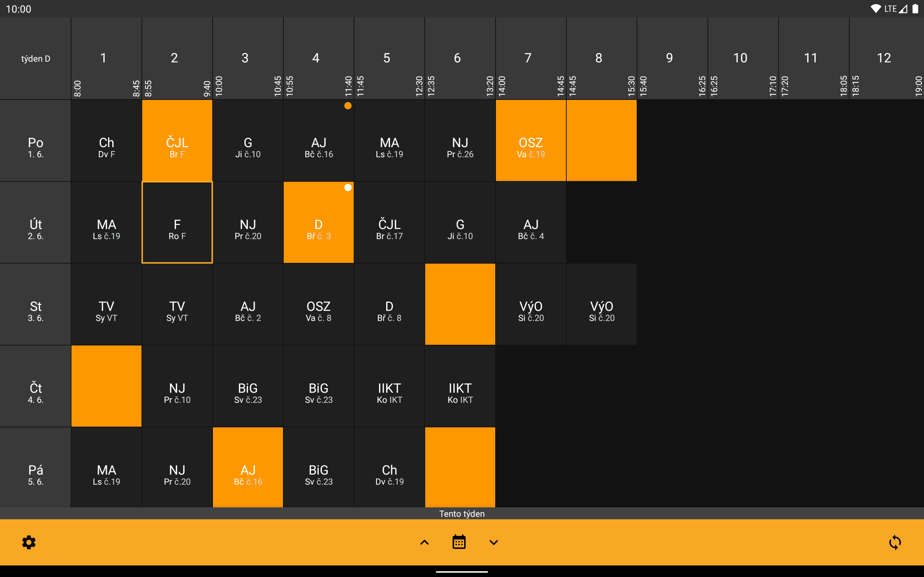Screen dimensions: 924x577
Task: Select lesson hour 9 column header
Action: [x=669, y=58]
